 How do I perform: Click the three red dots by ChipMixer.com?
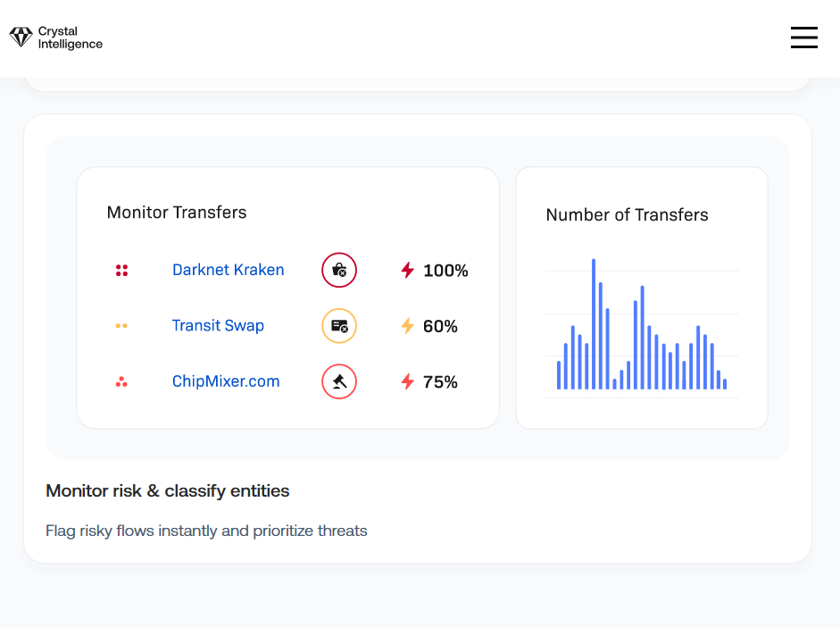pyautogui.click(x=121, y=381)
